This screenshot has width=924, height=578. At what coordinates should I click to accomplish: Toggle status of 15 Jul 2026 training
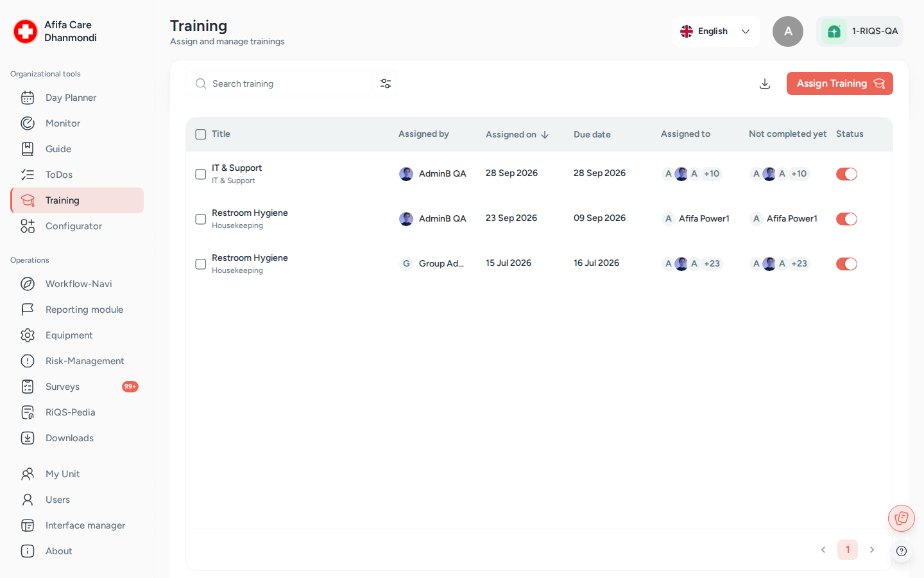tap(846, 264)
